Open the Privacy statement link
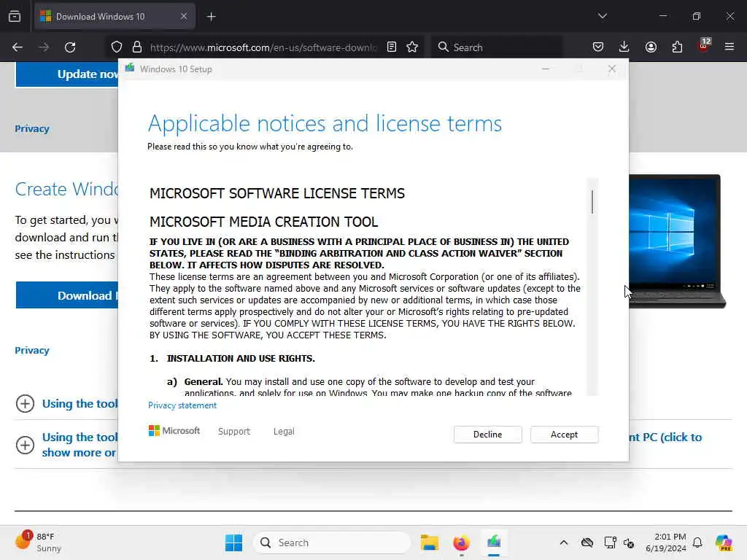The width and height of the screenshot is (747, 560). 182,405
